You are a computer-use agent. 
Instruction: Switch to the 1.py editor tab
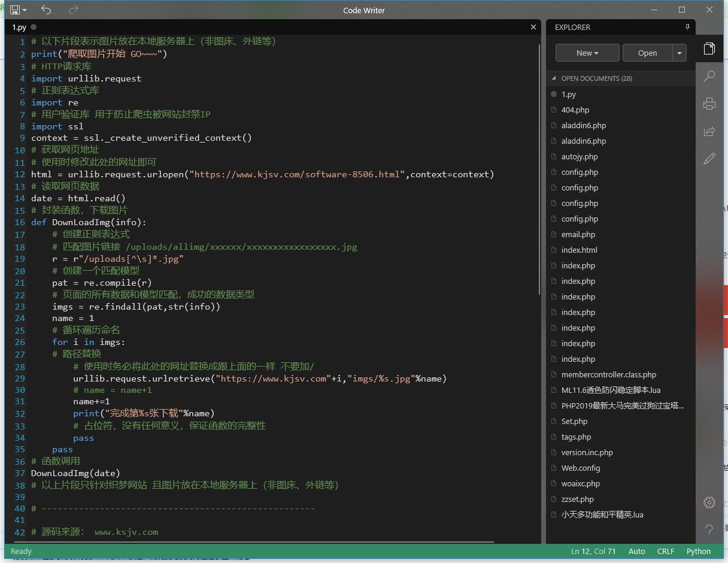click(19, 28)
